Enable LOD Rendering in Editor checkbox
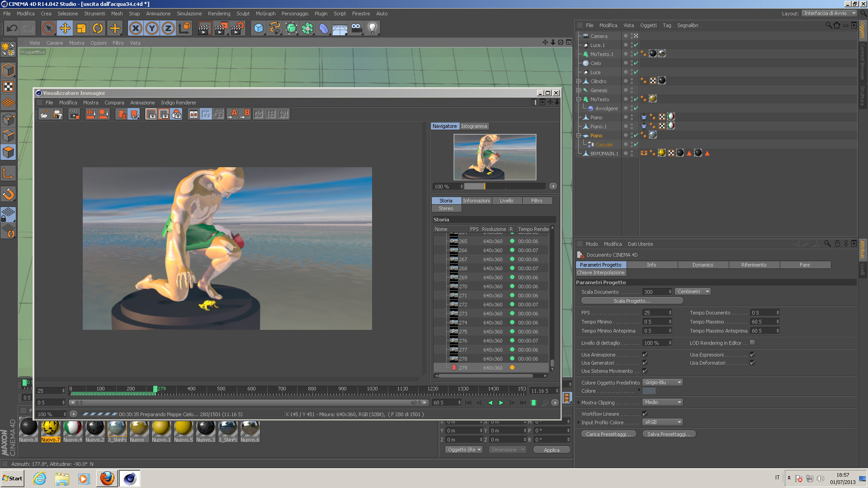Screen dimensions: 868x488 [x=752, y=343]
